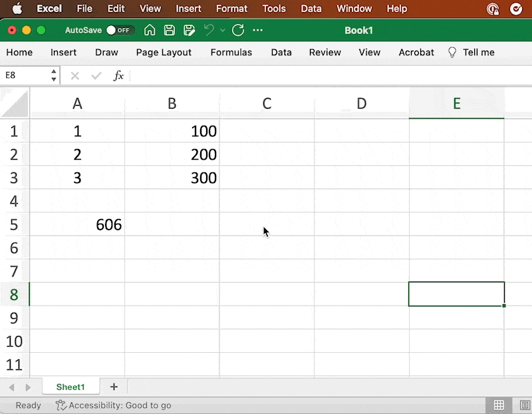Select column A header
The image size is (532, 414).
[77, 103]
